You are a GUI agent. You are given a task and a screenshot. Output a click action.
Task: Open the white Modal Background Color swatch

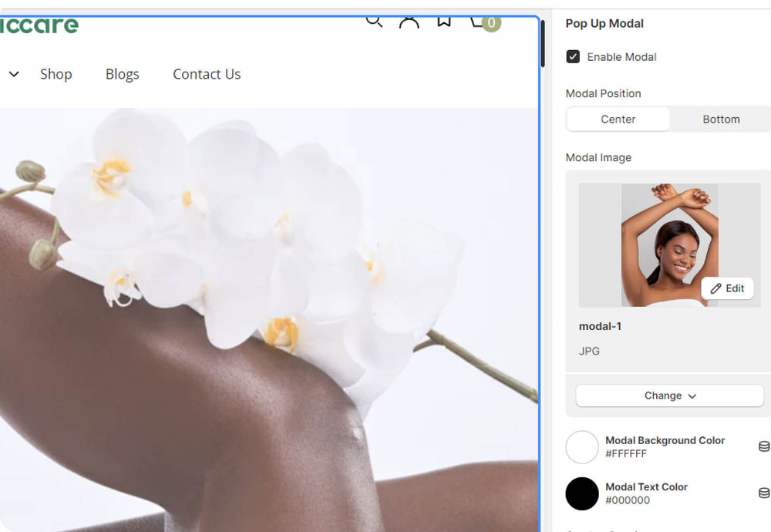[582, 447]
